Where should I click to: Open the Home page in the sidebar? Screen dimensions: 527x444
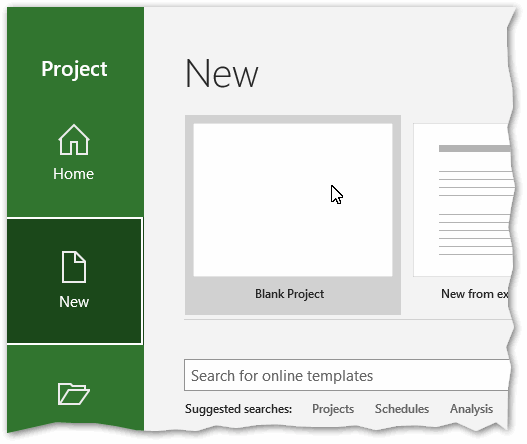[74, 153]
